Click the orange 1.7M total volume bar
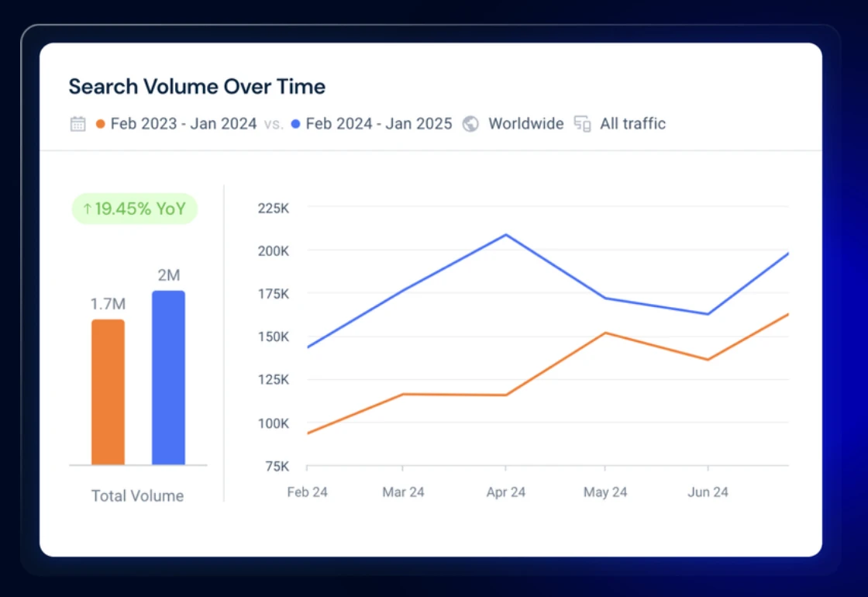 pos(108,392)
